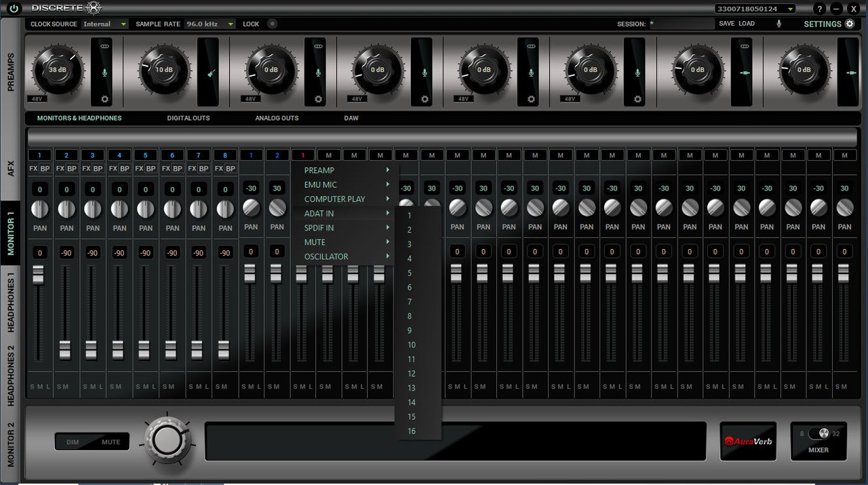
Task: Toggle the mixer 8/32 channel switch
Action: pyautogui.click(x=818, y=434)
